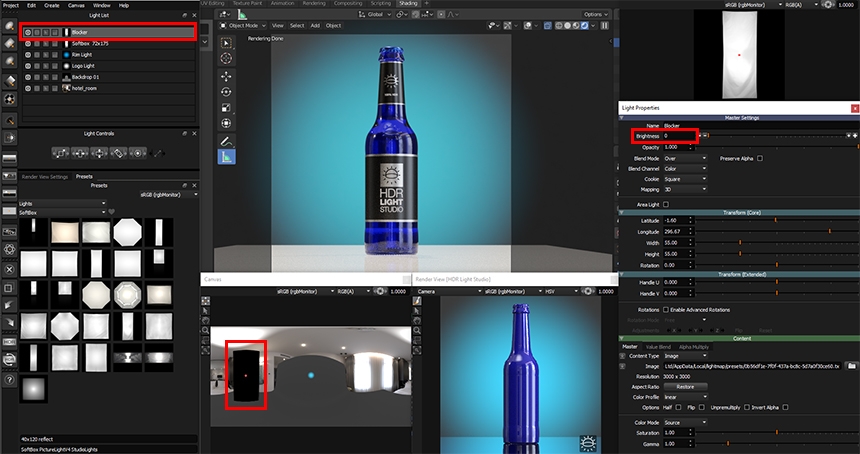Open the Blend Channel dropdown set to Color
The width and height of the screenshot is (860, 454).
685,169
